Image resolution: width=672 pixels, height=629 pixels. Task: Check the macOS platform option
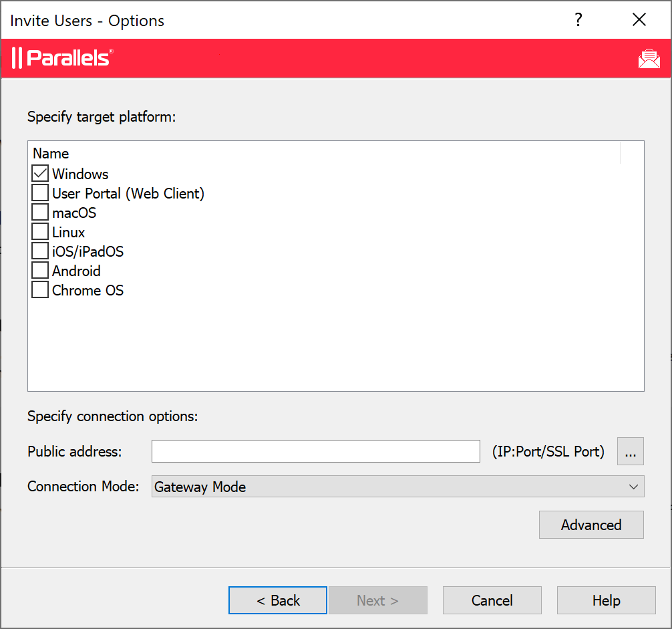coord(40,213)
